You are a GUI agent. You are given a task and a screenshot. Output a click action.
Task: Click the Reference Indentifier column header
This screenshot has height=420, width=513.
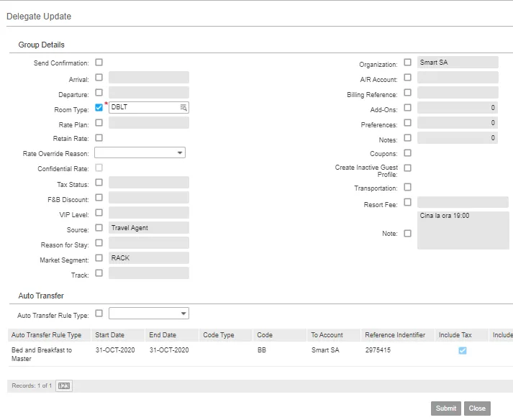[397, 335]
